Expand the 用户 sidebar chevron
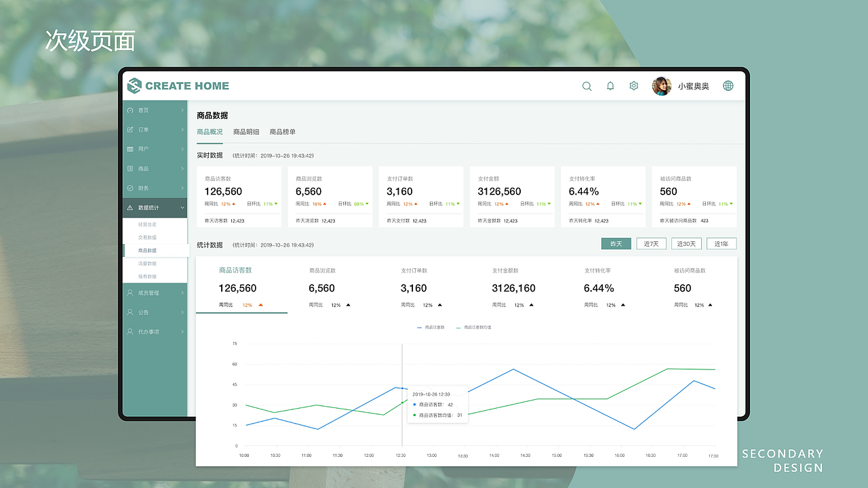This screenshot has height=488, width=868. 182,149
